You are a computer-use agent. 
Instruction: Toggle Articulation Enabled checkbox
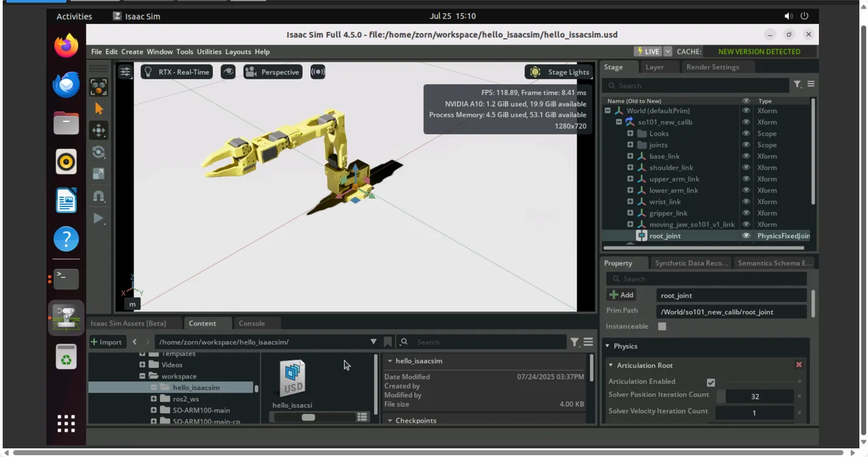[711, 383]
